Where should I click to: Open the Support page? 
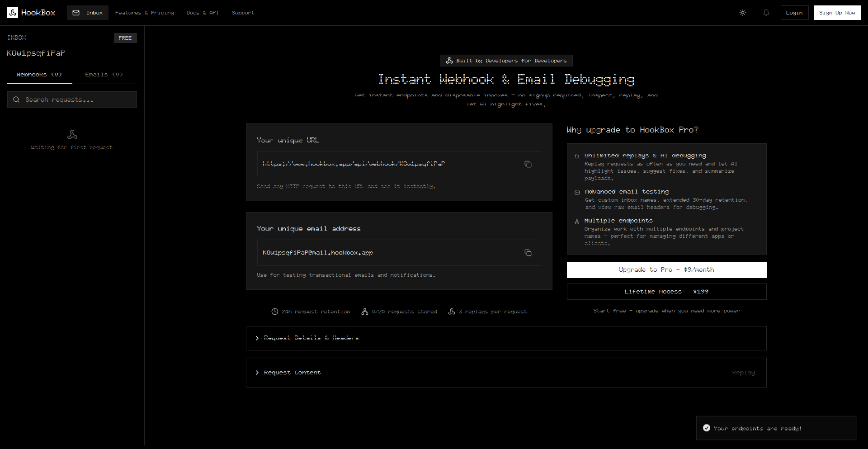pyautogui.click(x=243, y=13)
